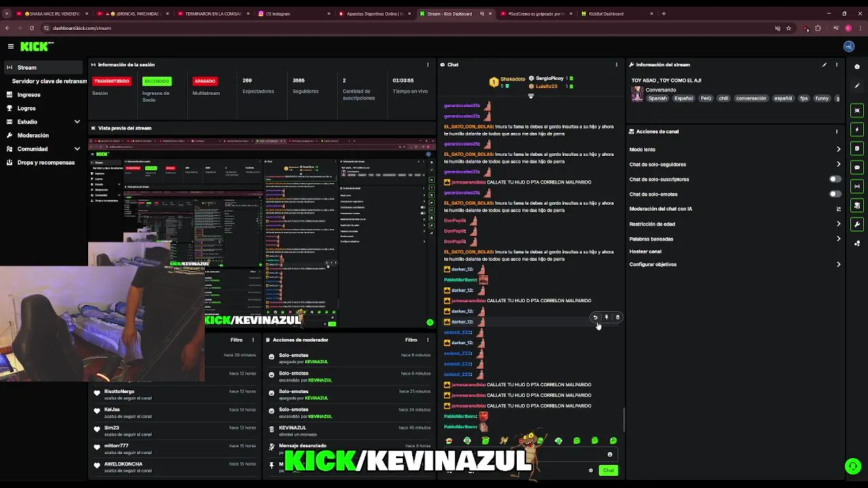Toggle the chat bubble widget sidebar icon

click(857, 167)
